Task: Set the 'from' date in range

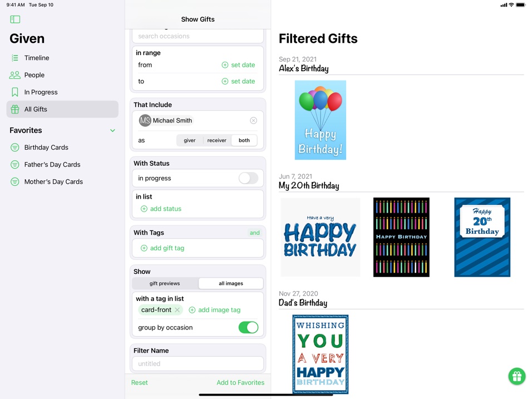Action: pyautogui.click(x=238, y=65)
